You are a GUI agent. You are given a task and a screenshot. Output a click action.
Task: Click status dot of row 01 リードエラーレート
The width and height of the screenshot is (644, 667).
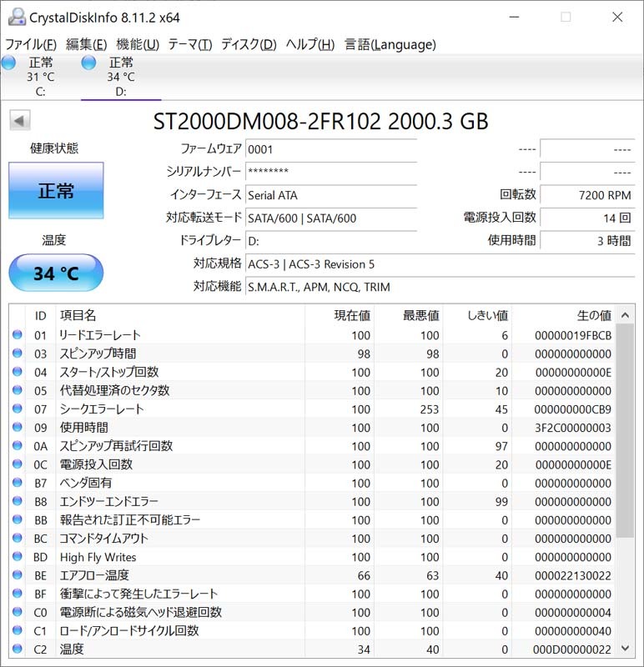click(x=18, y=335)
